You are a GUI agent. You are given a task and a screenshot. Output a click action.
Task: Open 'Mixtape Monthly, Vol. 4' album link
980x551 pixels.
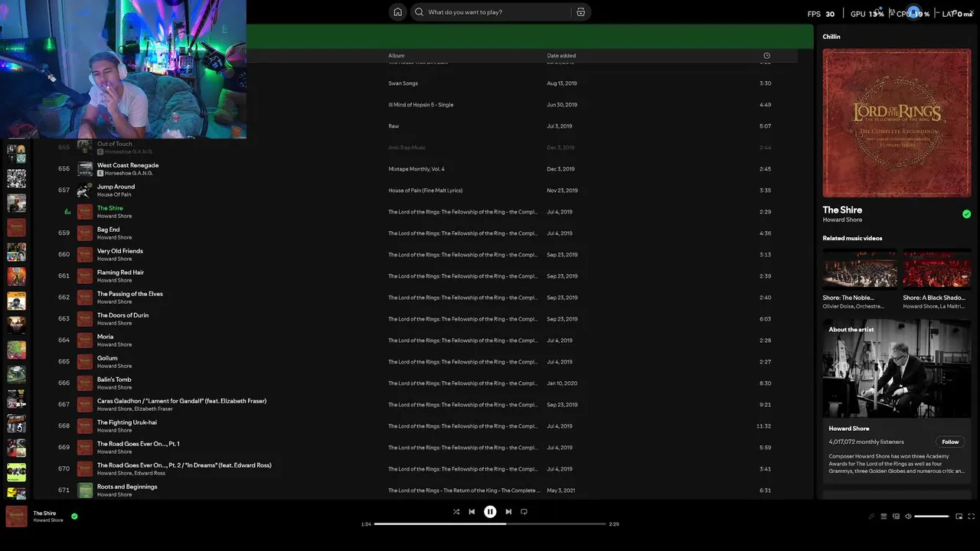416,169
